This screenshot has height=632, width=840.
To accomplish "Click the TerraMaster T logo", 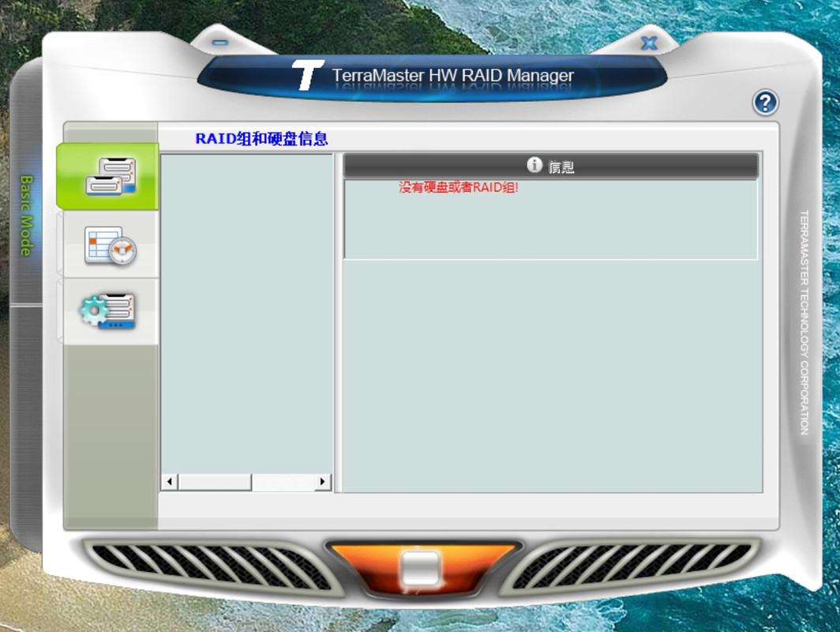I will coord(307,74).
